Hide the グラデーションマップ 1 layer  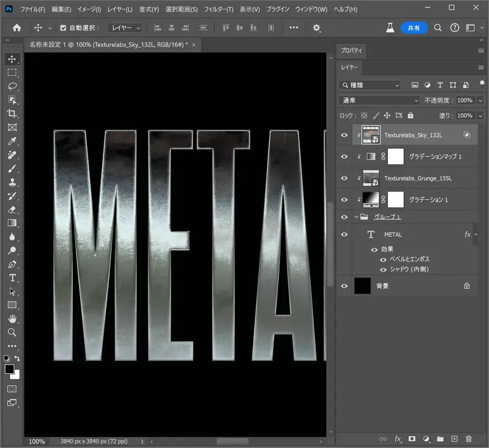(345, 157)
